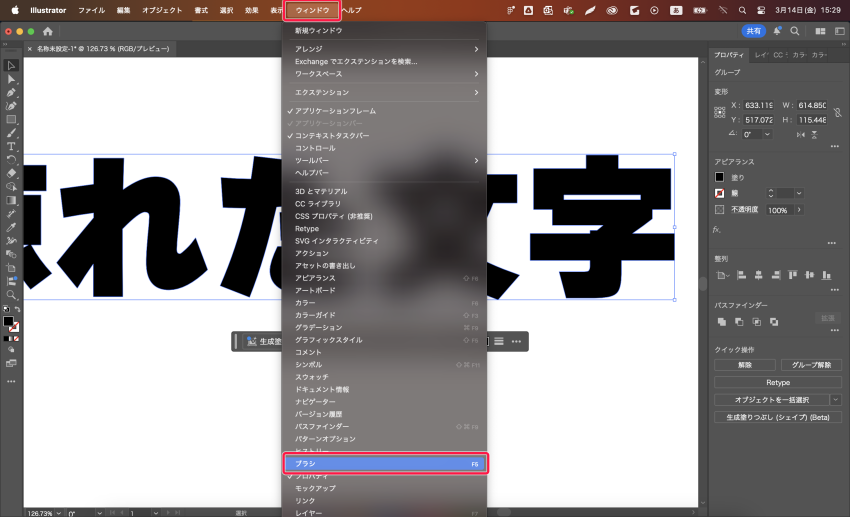
Task: Expand the アレンジ submenu
Action: [x=385, y=49]
